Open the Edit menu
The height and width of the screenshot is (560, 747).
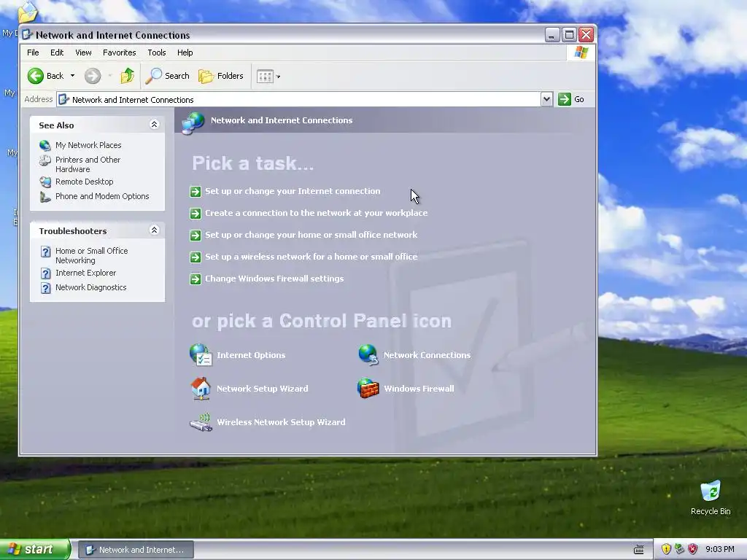pos(57,52)
